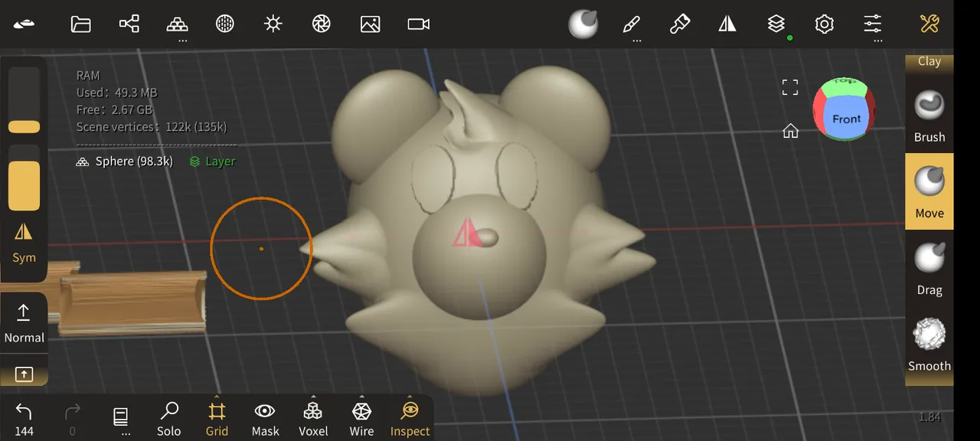Toggle the Grid display
Image resolution: width=980 pixels, height=441 pixels.
coord(217,418)
